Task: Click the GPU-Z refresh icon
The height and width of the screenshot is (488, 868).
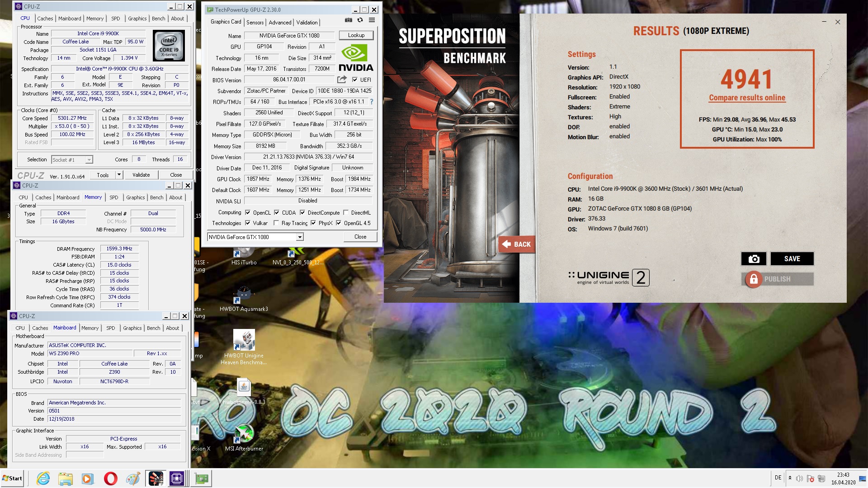Action: click(x=360, y=20)
